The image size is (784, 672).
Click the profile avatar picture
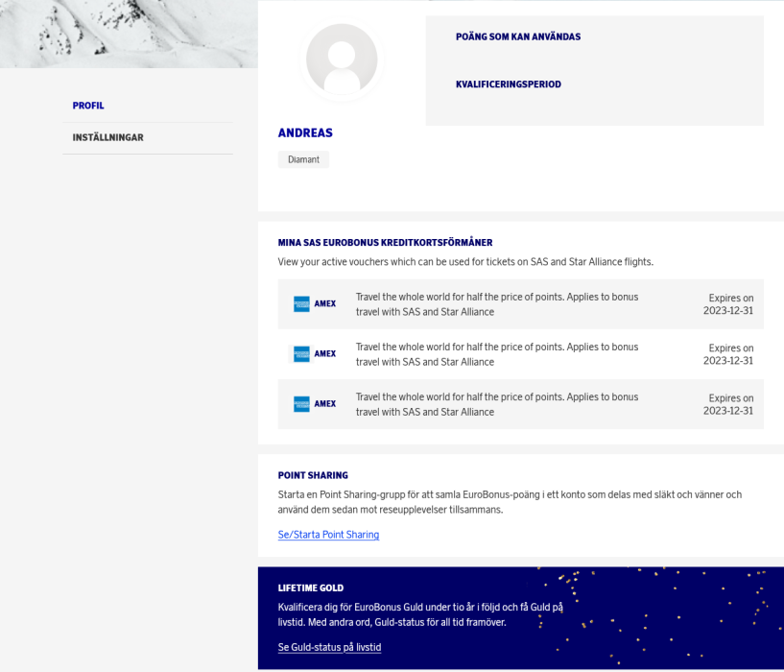pyautogui.click(x=342, y=60)
